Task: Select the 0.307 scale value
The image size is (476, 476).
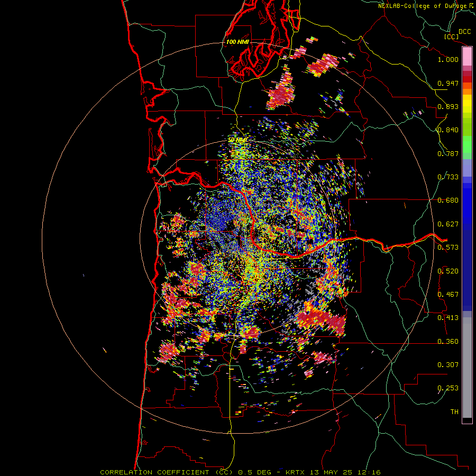Action: [448, 365]
